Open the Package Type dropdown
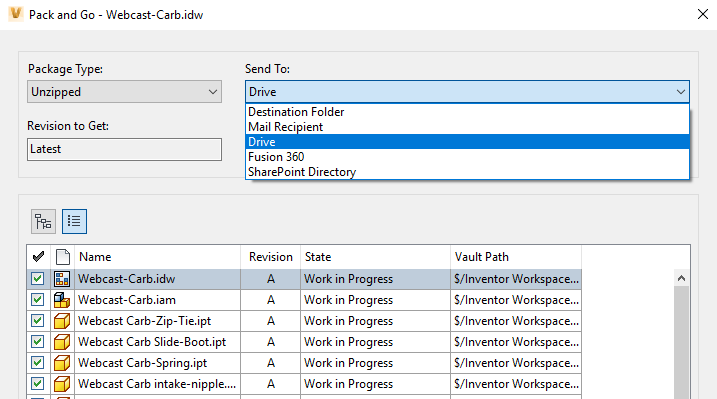This screenshot has width=717, height=399. click(x=124, y=92)
